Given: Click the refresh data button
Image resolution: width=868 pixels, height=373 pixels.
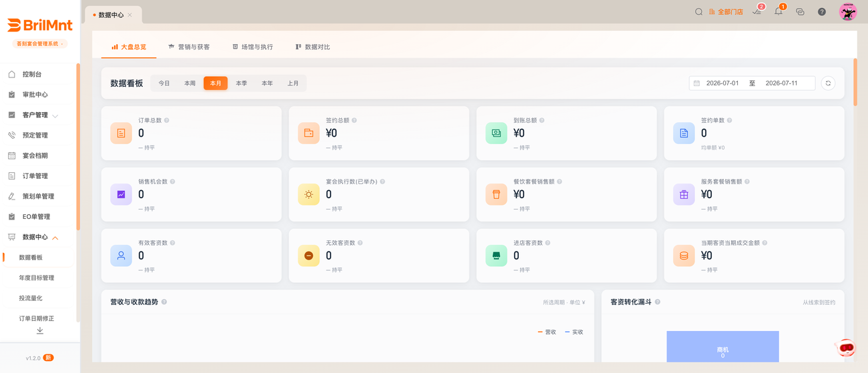Looking at the screenshot, I should tap(828, 83).
